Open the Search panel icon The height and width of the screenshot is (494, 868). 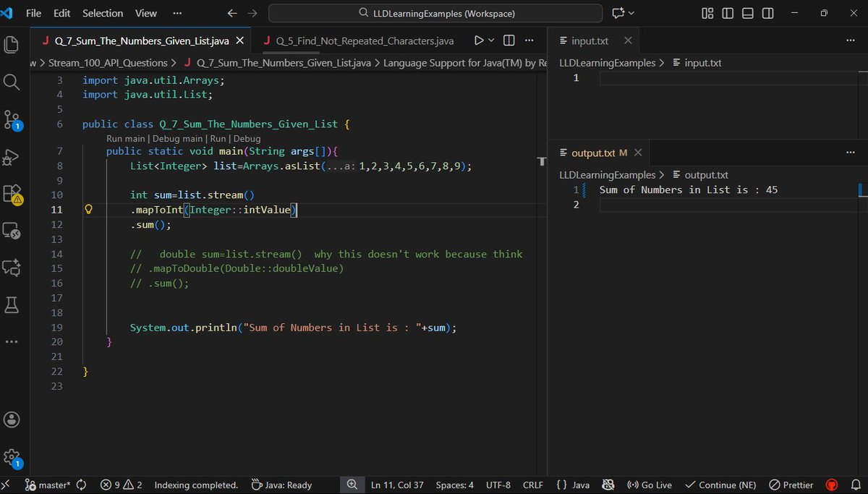pyautogui.click(x=12, y=82)
